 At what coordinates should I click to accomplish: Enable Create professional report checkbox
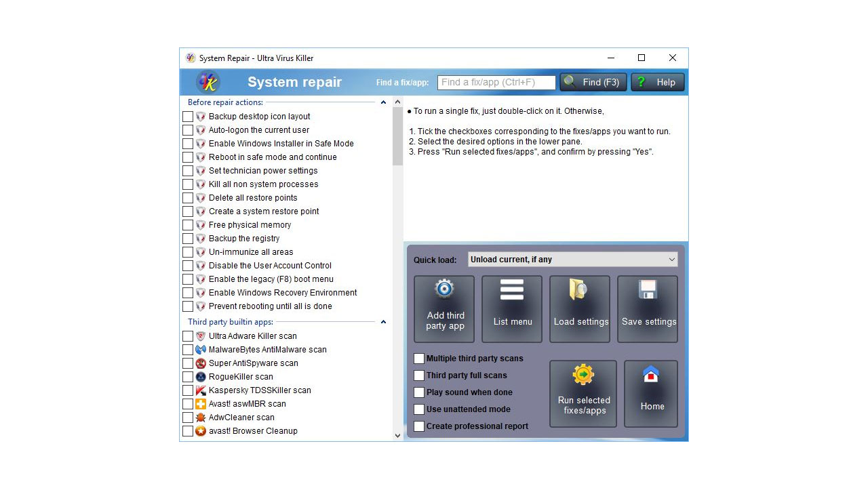419,426
